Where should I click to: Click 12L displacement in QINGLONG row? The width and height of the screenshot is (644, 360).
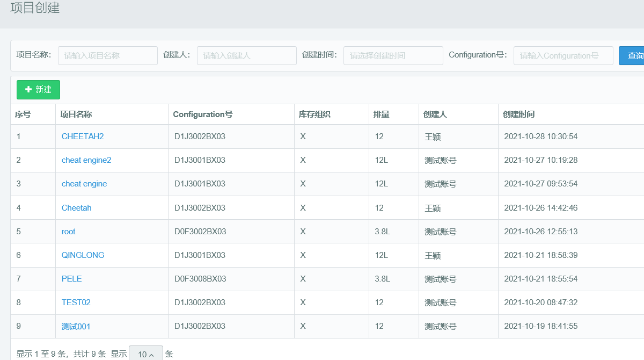[x=382, y=255]
